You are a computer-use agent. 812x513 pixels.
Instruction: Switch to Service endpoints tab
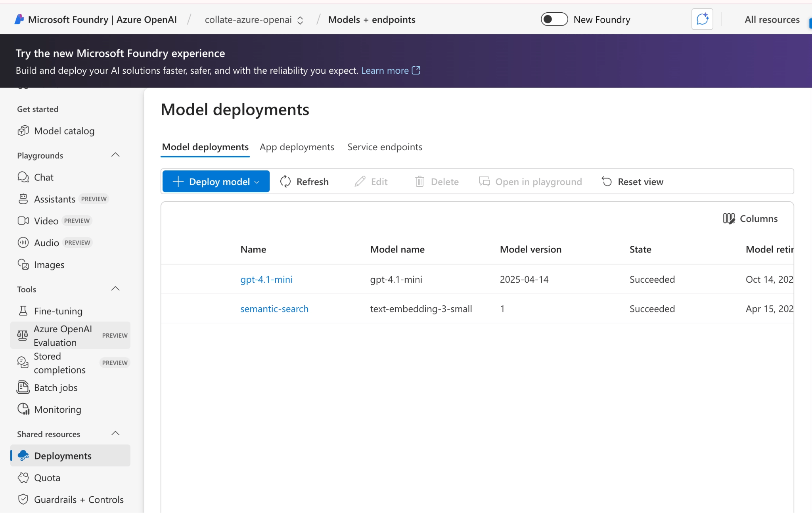click(385, 147)
